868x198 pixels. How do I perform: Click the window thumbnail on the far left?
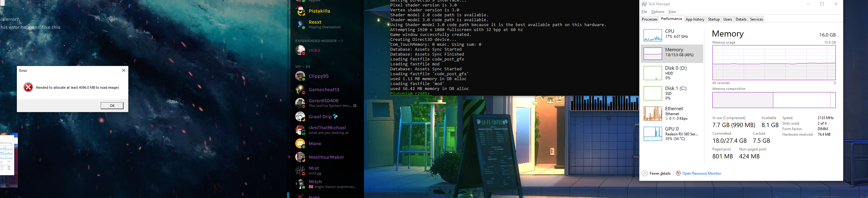9,160
